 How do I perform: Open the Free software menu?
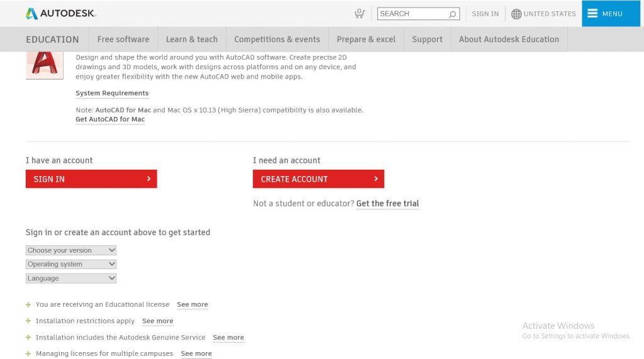(x=123, y=39)
